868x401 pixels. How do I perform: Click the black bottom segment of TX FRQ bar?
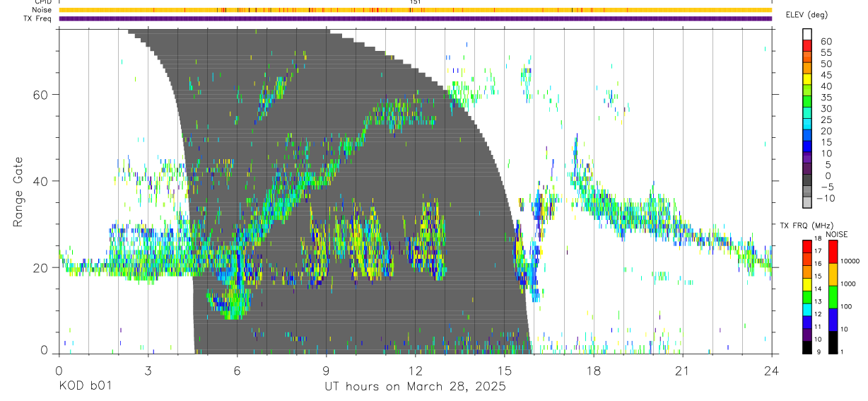(807, 347)
